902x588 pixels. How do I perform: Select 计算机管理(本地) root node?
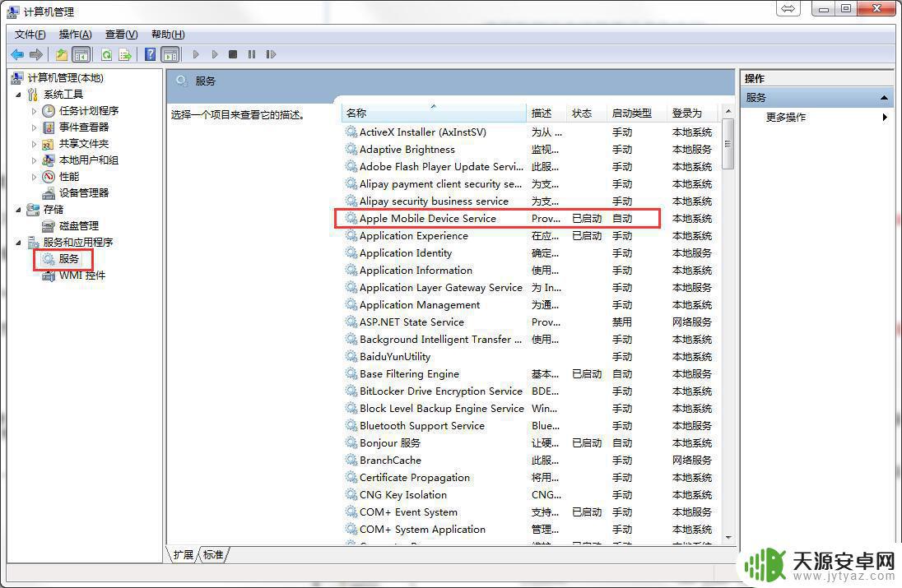(x=66, y=77)
